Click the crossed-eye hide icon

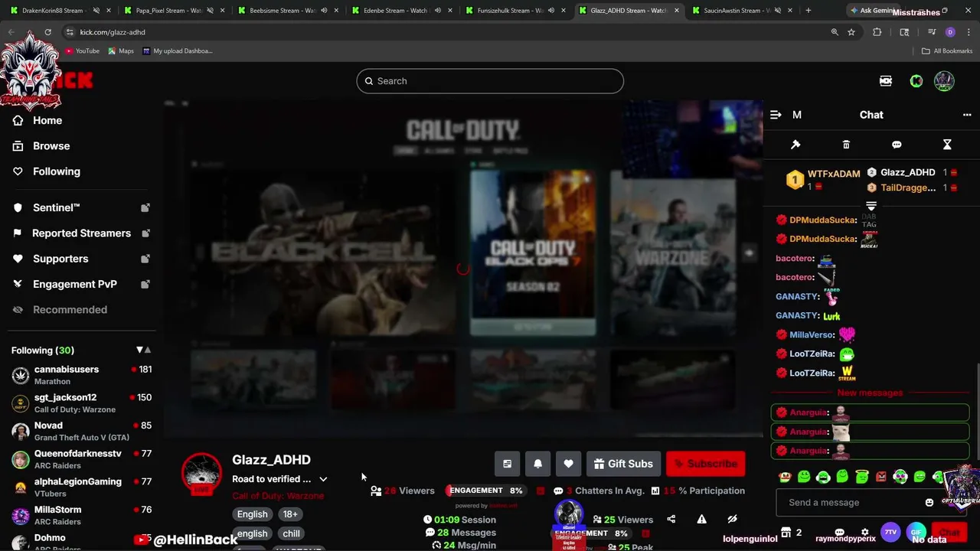pyautogui.click(x=732, y=519)
